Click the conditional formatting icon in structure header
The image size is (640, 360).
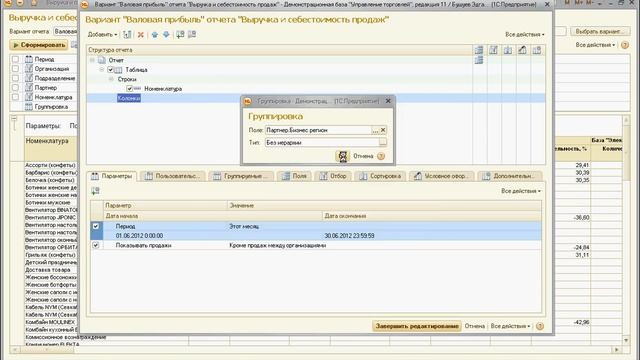click(522, 50)
